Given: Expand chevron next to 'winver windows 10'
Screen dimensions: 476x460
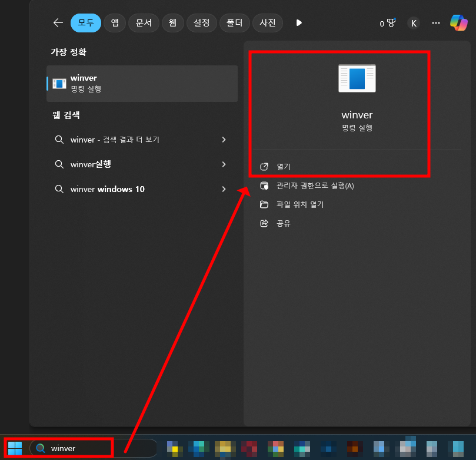Looking at the screenshot, I should coord(224,189).
